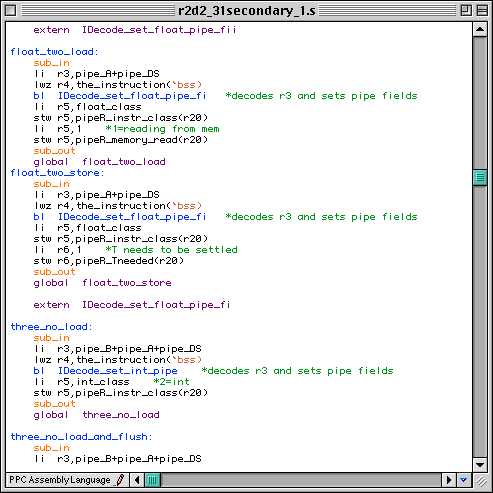493x493 pixels.
Task: Open the blue arrow popup at bottom right
Action: 463,480
